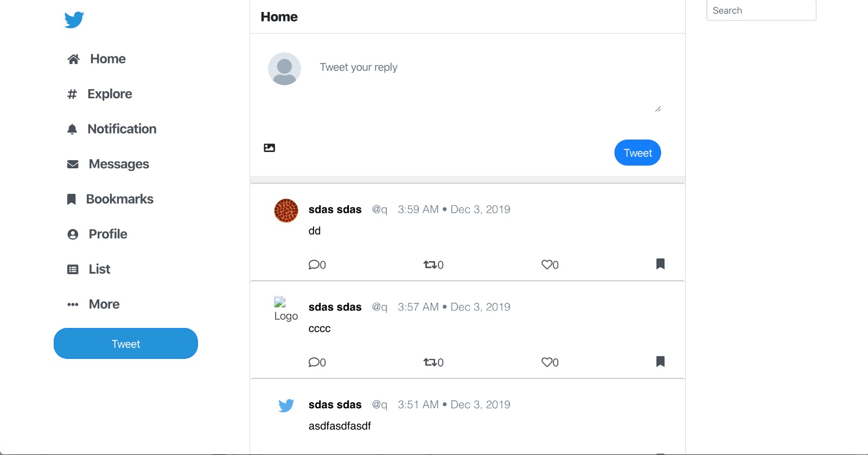Open replies on the "dd" tweet

[314, 265]
